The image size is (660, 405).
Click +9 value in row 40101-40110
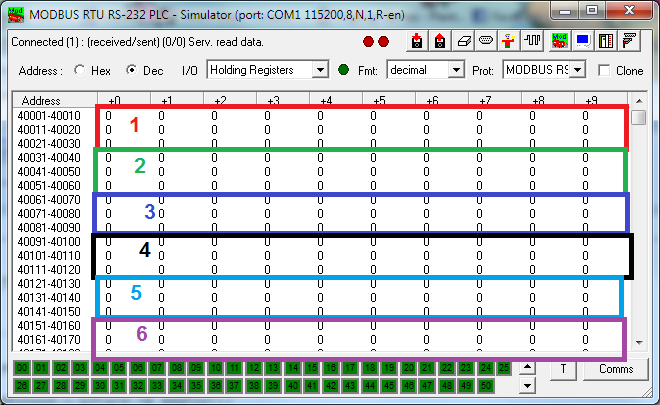[x=585, y=256]
